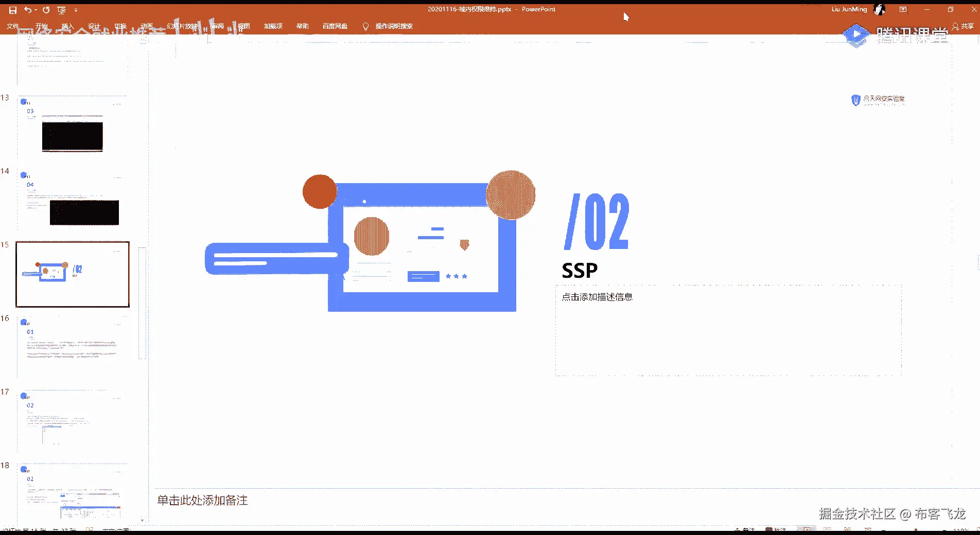980x535 pixels.
Task: Click the 共享 share button
Action: (963, 26)
